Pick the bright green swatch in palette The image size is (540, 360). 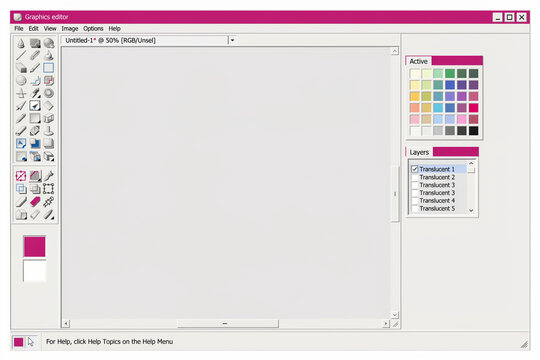(x=450, y=73)
